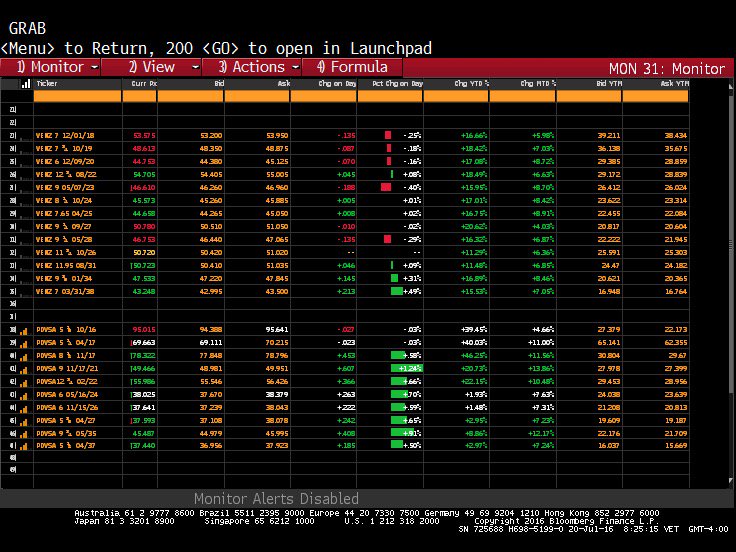The image size is (736, 552).
Task: Select the VENZ 7 12/01/18 ticker
Action: pyautogui.click(x=65, y=136)
